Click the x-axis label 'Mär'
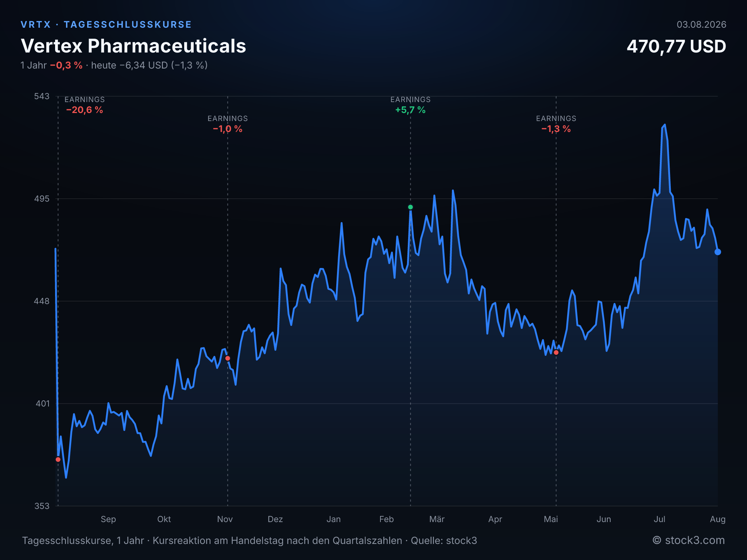 437,519
